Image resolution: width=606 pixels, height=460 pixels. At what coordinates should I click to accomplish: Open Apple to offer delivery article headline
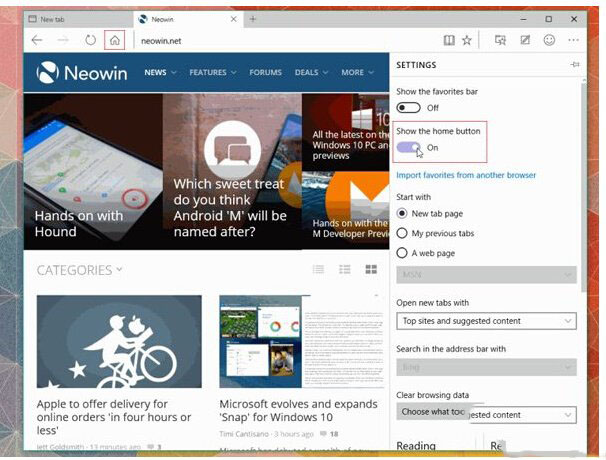coord(114,417)
